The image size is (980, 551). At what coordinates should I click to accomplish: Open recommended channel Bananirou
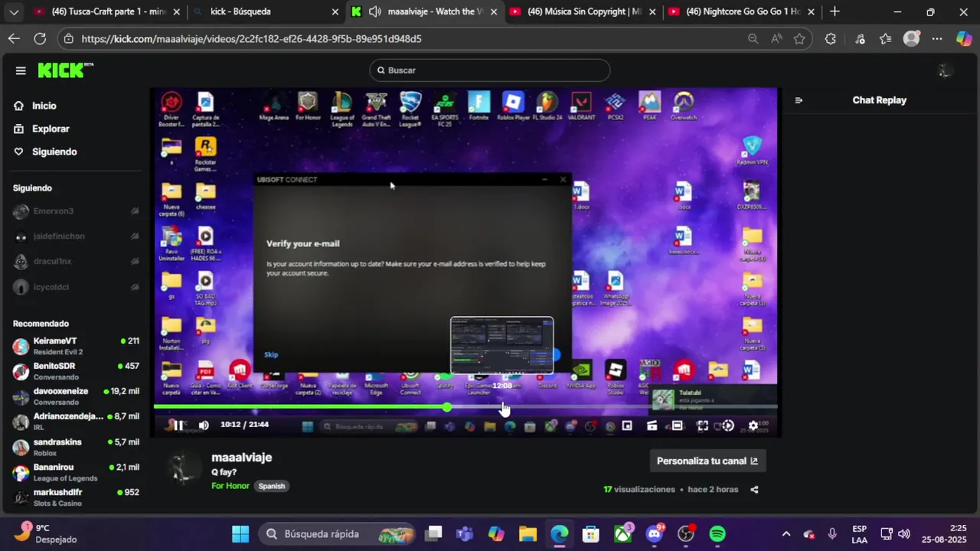75,472
